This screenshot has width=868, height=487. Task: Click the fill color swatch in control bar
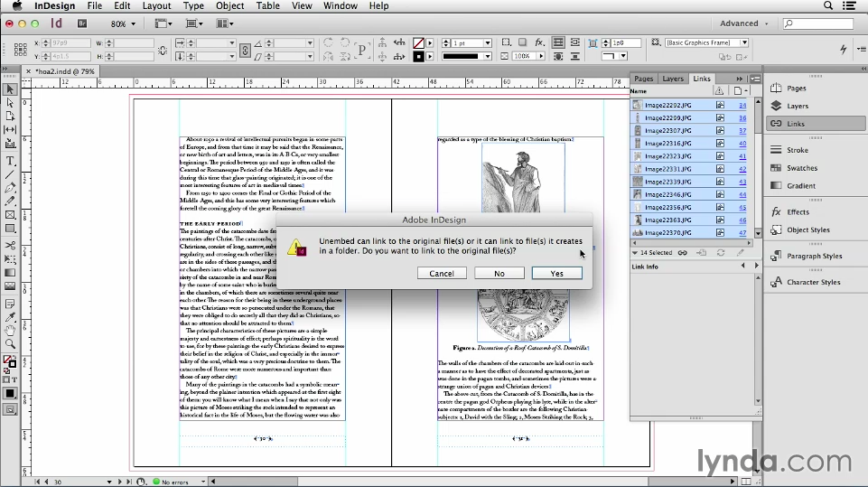click(418, 42)
